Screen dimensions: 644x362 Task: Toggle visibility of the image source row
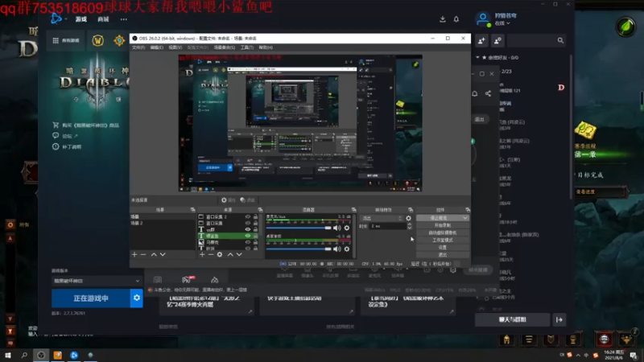click(248, 242)
